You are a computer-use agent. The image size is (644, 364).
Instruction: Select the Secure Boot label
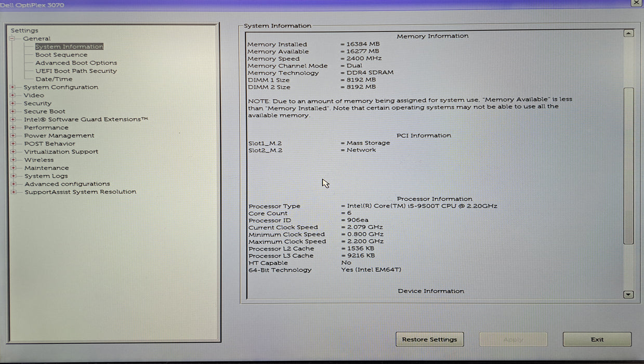(x=45, y=111)
